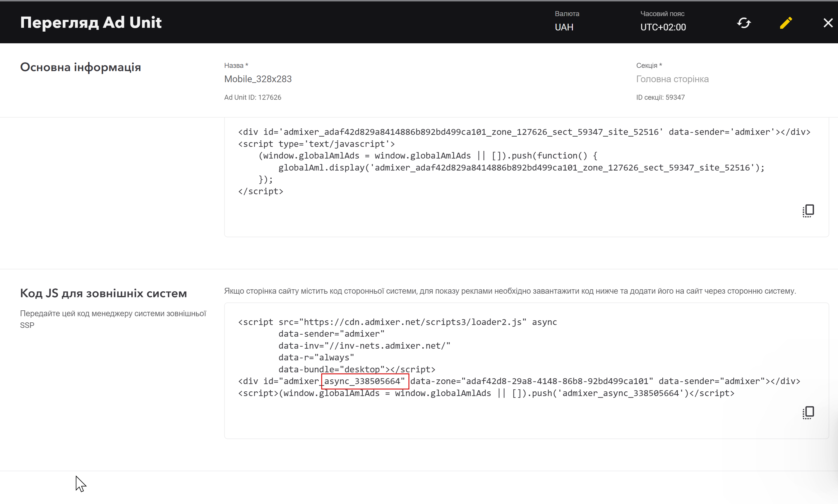Viewport: 838px width, 504px height.
Task: Click the data-inv inv-nets.admixer.net line
Action: tap(364, 345)
